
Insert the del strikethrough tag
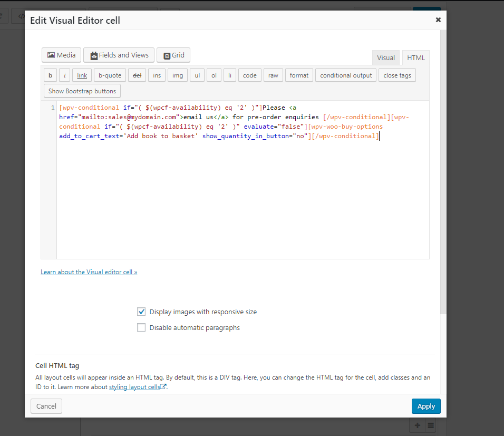coord(137,75)
